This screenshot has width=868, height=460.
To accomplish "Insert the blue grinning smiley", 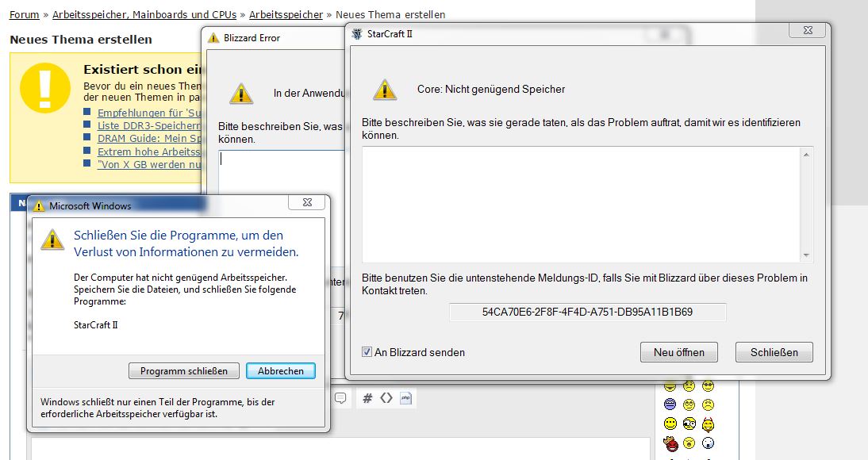I will click(670, 404).
